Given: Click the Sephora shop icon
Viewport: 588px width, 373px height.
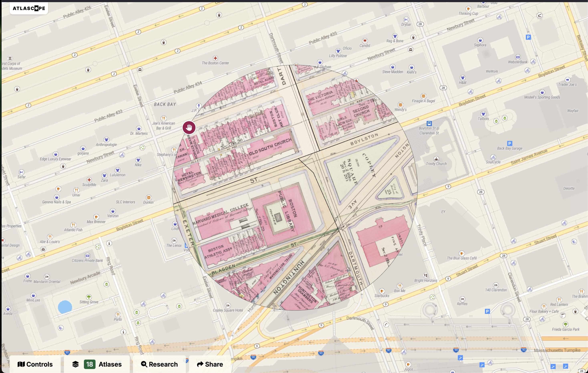Looking at the screenshot, I should tap(480, 40).
